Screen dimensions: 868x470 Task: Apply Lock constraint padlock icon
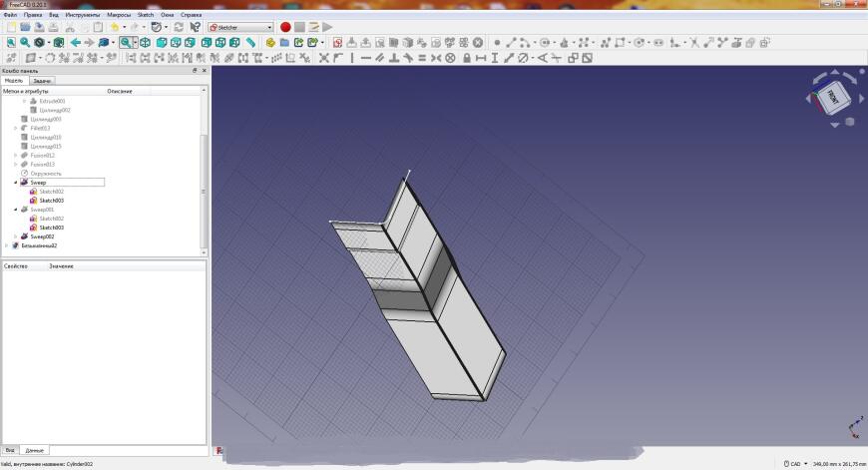click(x=467, y=58)
